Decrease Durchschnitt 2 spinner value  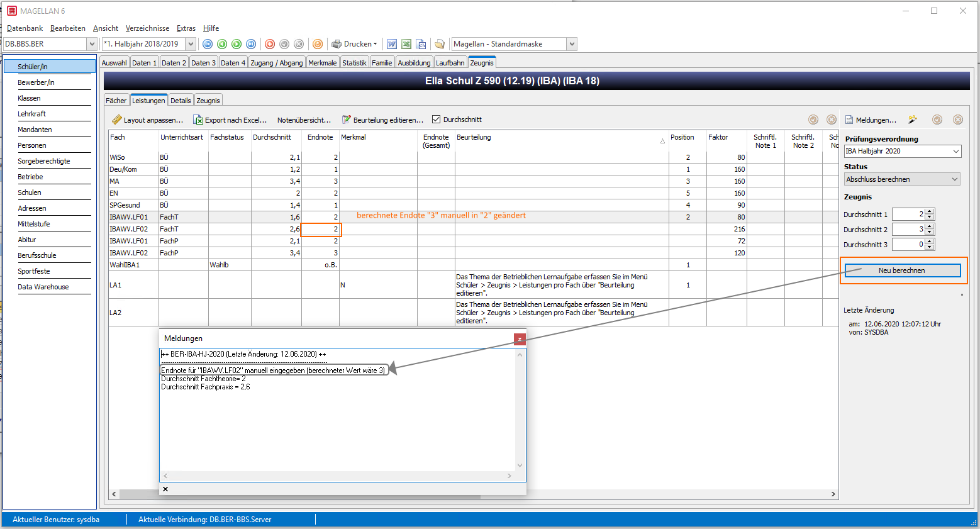click(x=930, y=232)
